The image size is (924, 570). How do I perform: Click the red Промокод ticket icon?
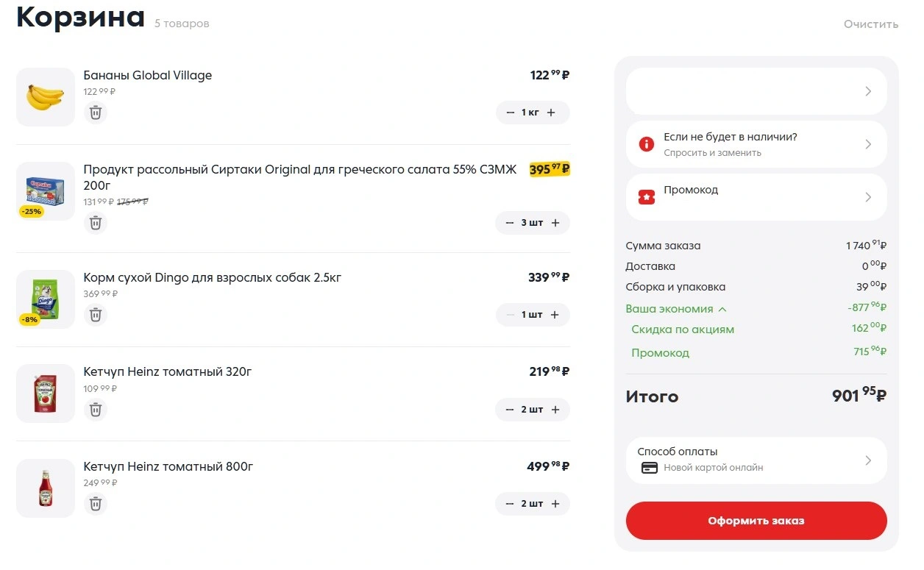pos(647,197)
